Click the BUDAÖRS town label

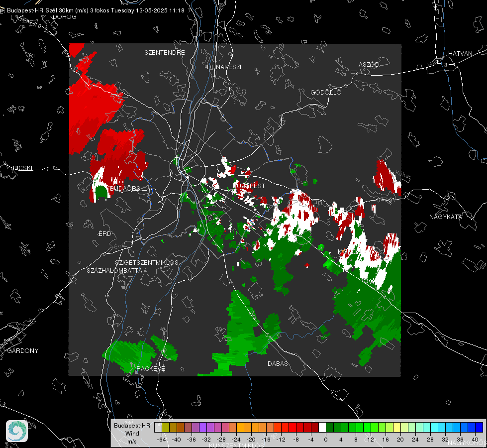tap(125, 188)
